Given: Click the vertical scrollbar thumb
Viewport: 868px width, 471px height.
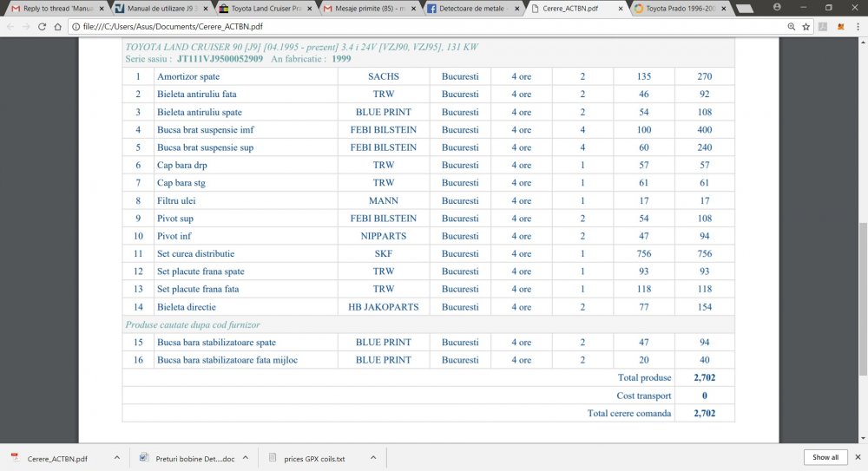Looking at the screenshot, I should click(863, 299).
